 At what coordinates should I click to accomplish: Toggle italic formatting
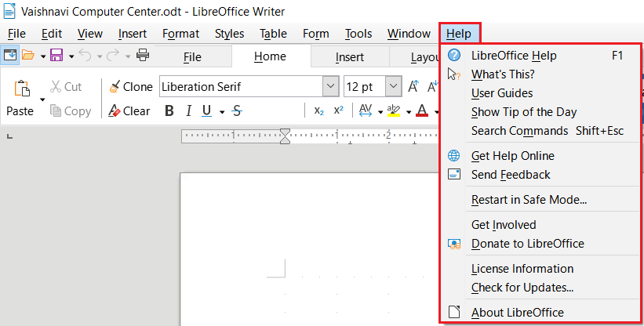click(188, 110)
